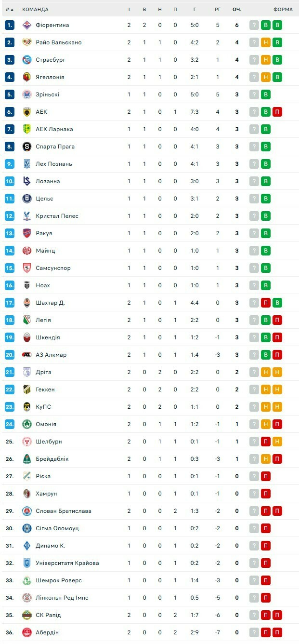This screenshot has height=644, width=299.
Task: Open the Університатя Крайова team link
Action: point(67,563)
